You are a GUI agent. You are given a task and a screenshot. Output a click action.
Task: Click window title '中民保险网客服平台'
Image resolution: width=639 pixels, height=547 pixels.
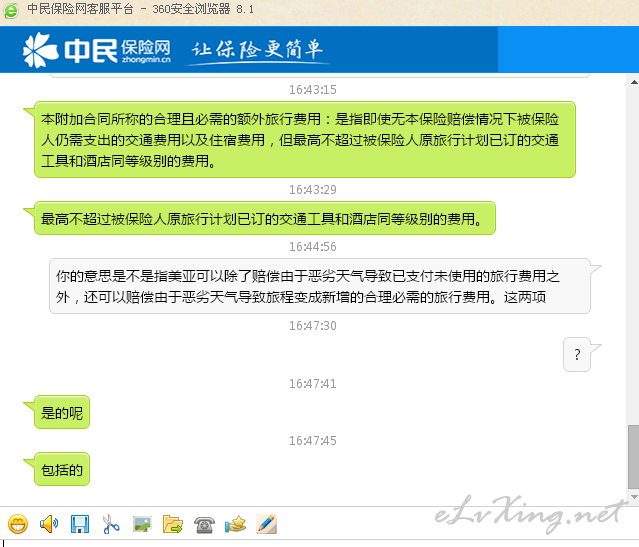80,9
